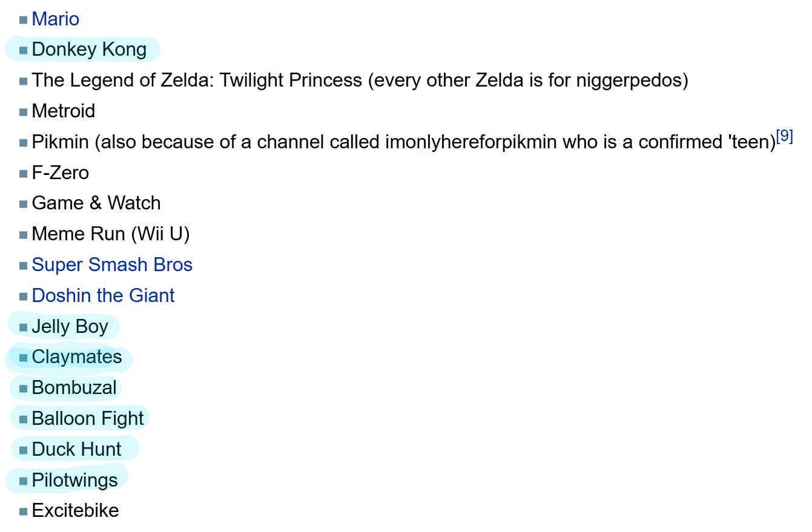Open the Mario link
The width and height of the screenshot is (812, 532).
pos(55,19)
